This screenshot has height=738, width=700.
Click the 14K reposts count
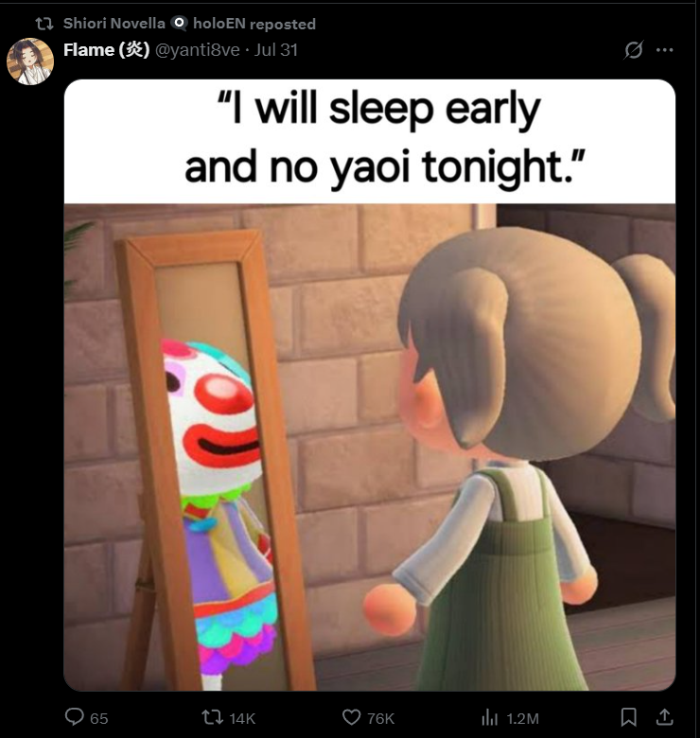pos(242,718)
